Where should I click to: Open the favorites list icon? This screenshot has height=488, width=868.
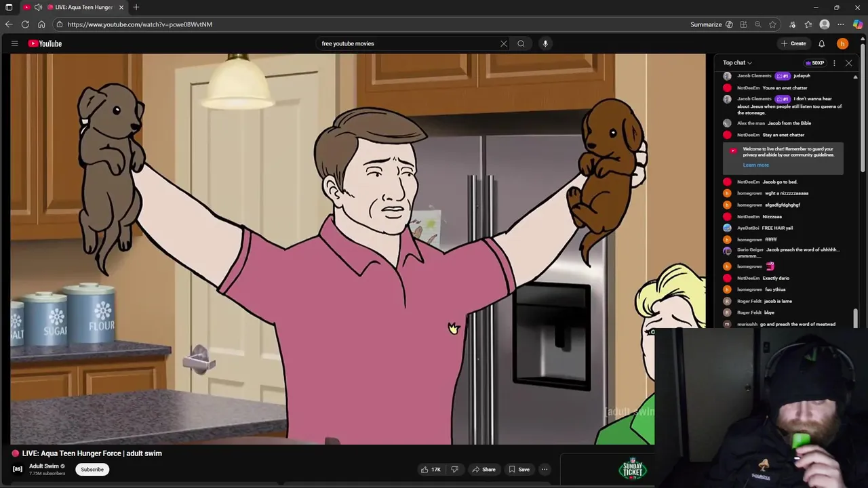click(808, 24)
